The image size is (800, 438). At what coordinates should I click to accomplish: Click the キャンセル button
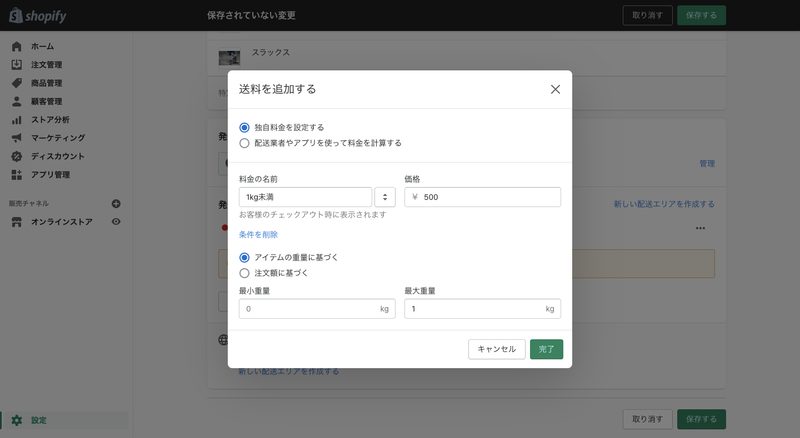(x=496, y=349)
